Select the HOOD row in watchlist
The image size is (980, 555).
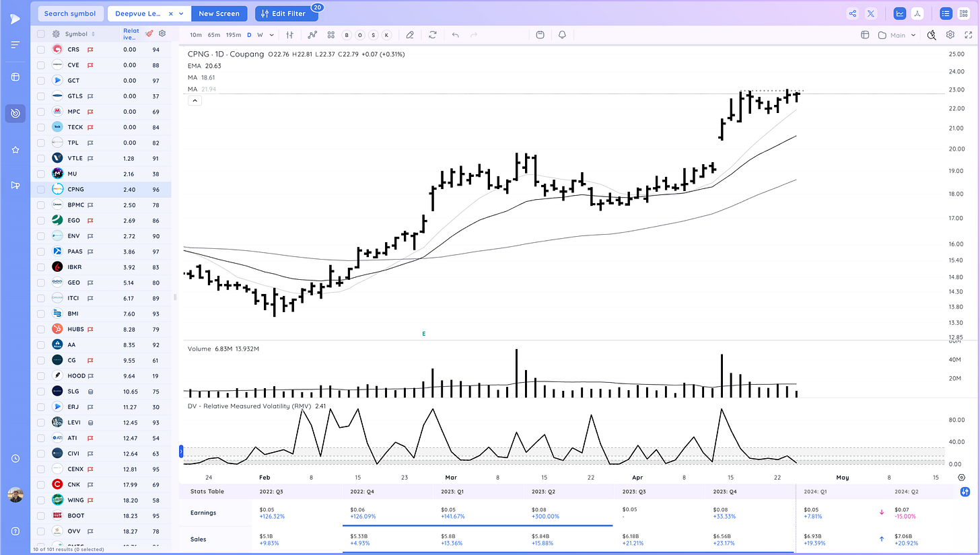(x=100, y=375)
